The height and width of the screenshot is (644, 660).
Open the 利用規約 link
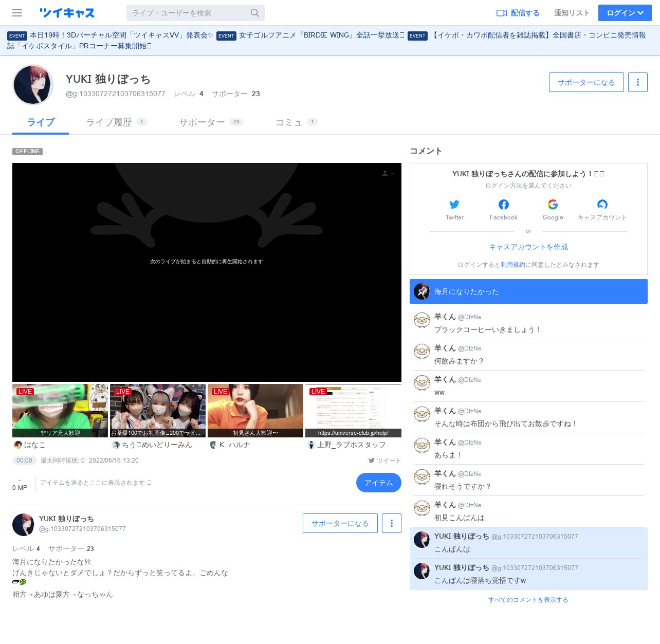click(513, 265)
